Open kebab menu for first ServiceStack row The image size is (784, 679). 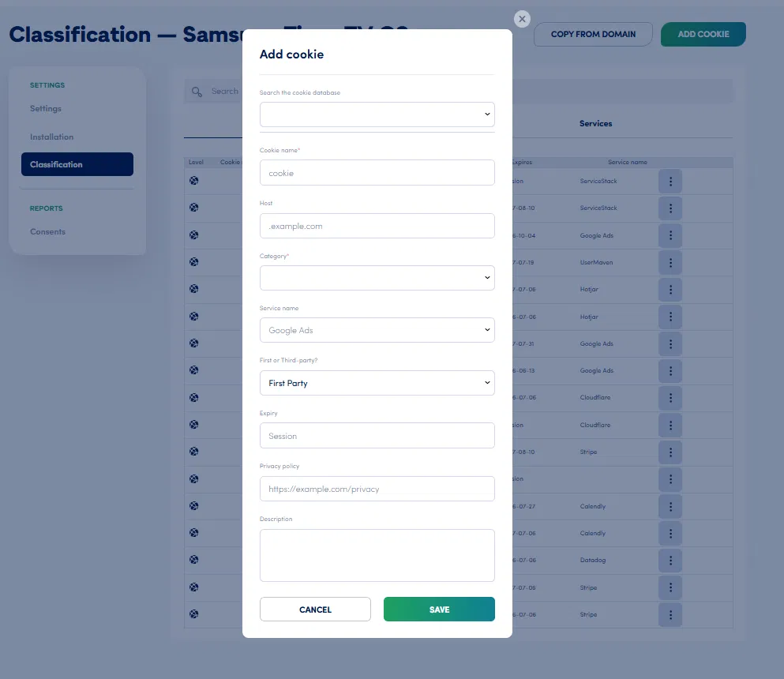pyautogui.click(x=670, y=181)
